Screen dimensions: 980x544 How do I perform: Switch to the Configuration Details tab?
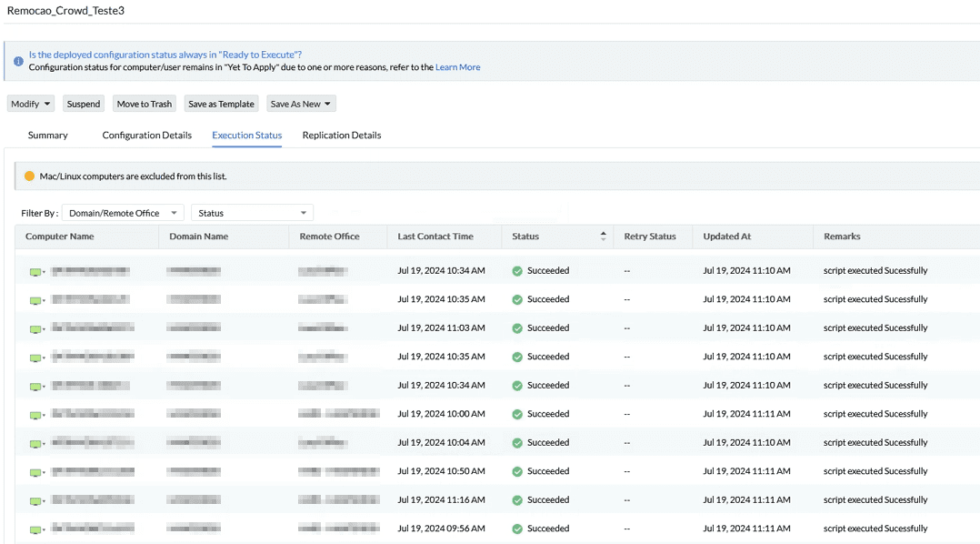coord(146,136)
